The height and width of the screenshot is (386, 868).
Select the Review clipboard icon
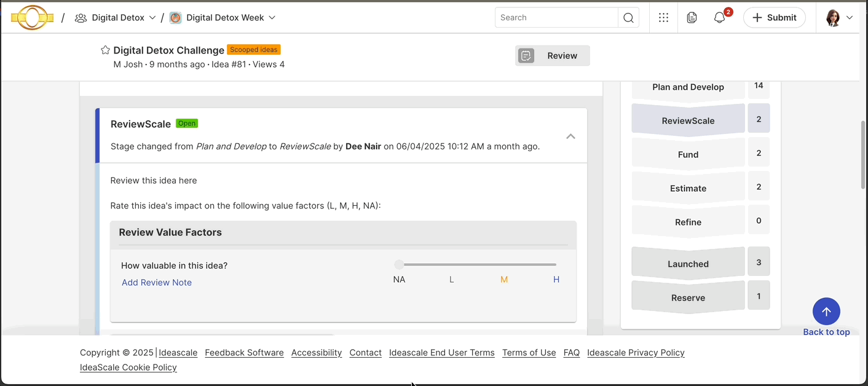pyautogui.click(x=526, y=55)
